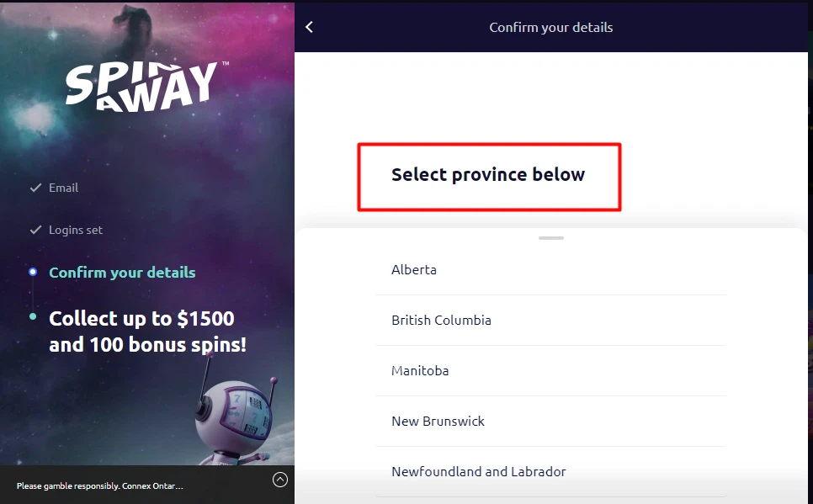Open the Email step in sidebar
813x504 pixels.
pyautogui.click(x=63, y=188)
